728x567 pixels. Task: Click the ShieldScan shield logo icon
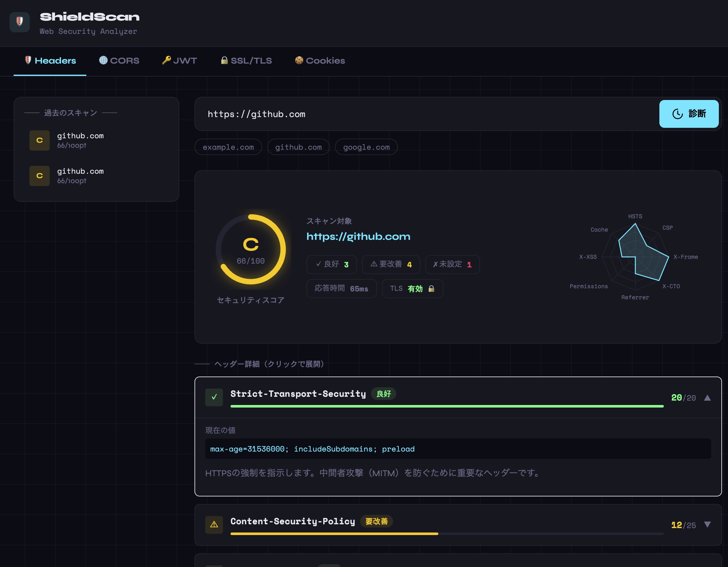click(x=20, y=22)
